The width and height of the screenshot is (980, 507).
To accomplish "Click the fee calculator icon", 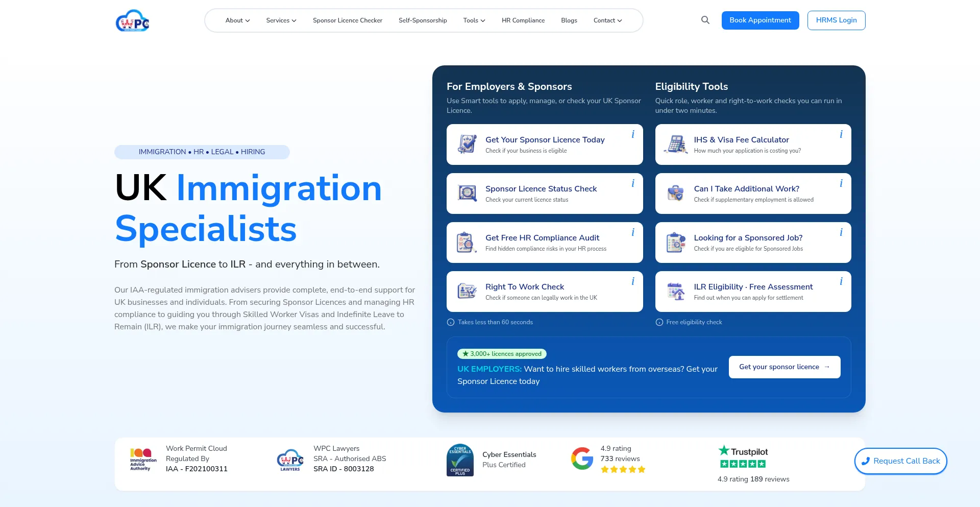I will 676,144.
